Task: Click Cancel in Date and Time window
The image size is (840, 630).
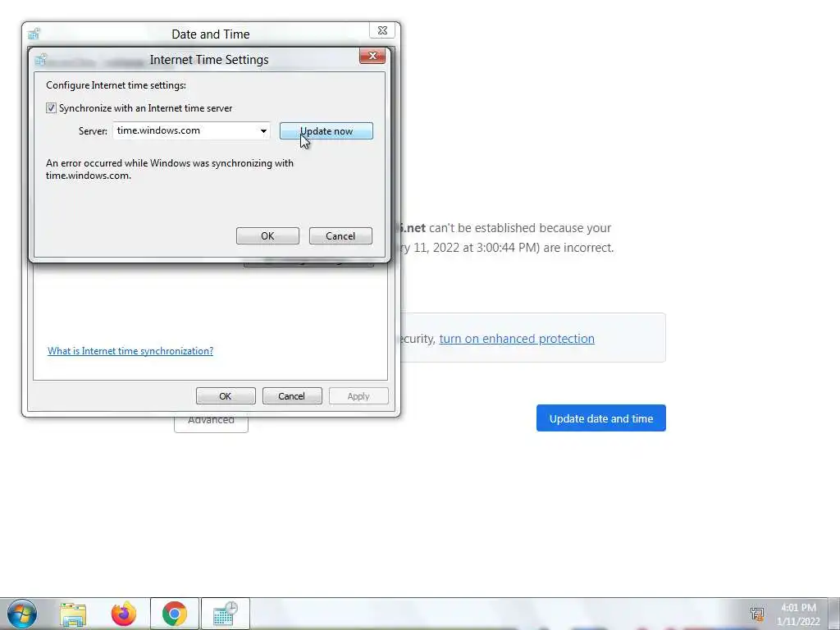Action: (291, 396)
